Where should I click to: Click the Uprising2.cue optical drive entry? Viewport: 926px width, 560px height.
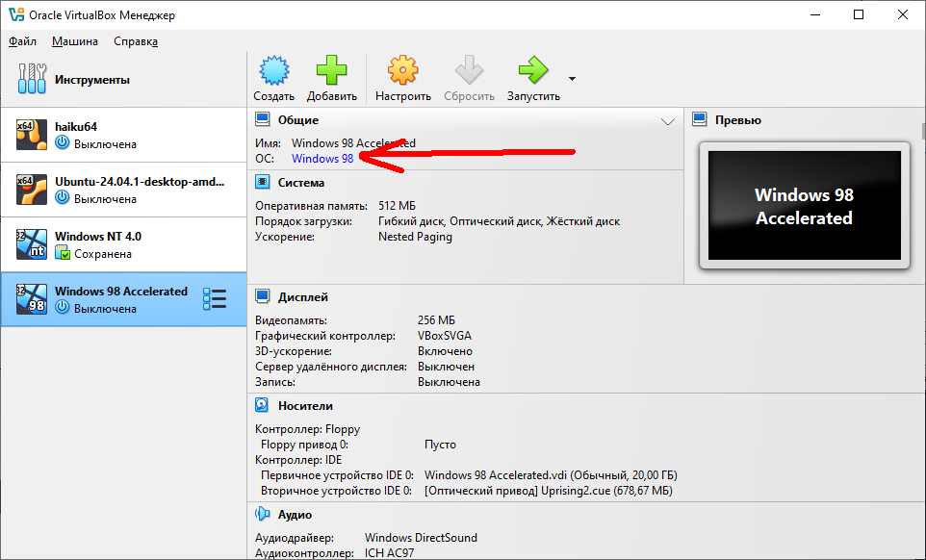[549, 491]
